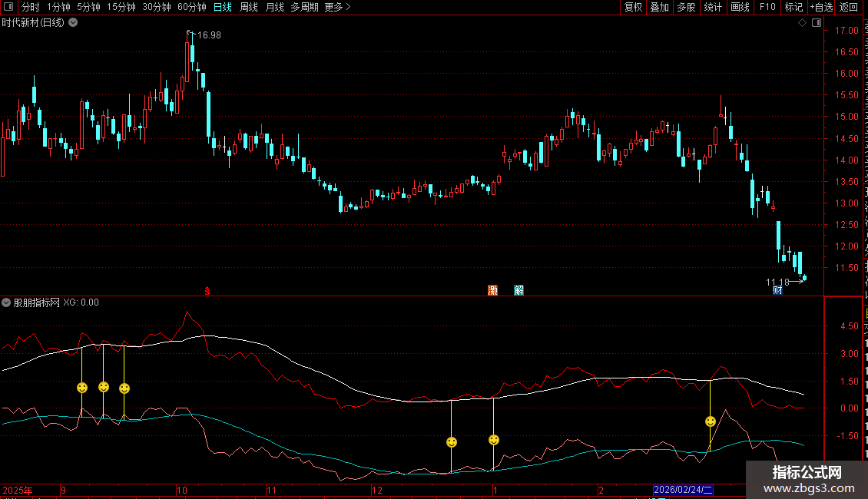Select the 60分钟 period tab
Viewport: 868px width, 499px height.
click(191, 8)
